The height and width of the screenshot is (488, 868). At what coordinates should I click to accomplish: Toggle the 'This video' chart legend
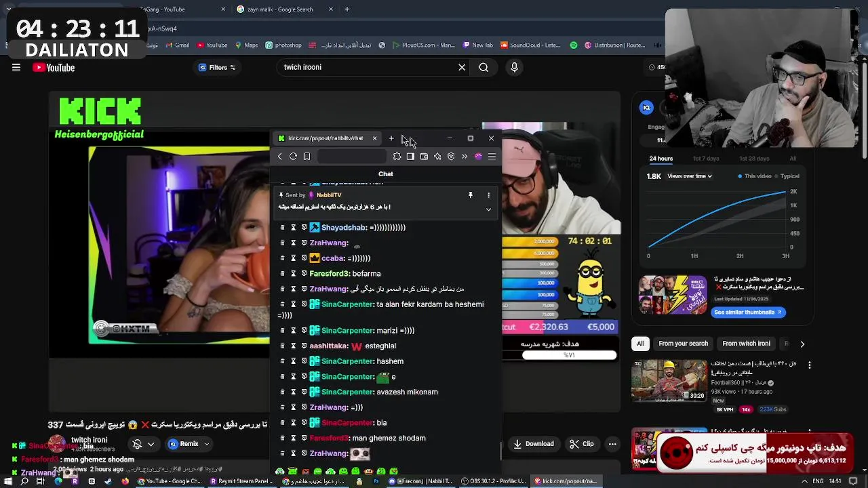pos(755,176)
